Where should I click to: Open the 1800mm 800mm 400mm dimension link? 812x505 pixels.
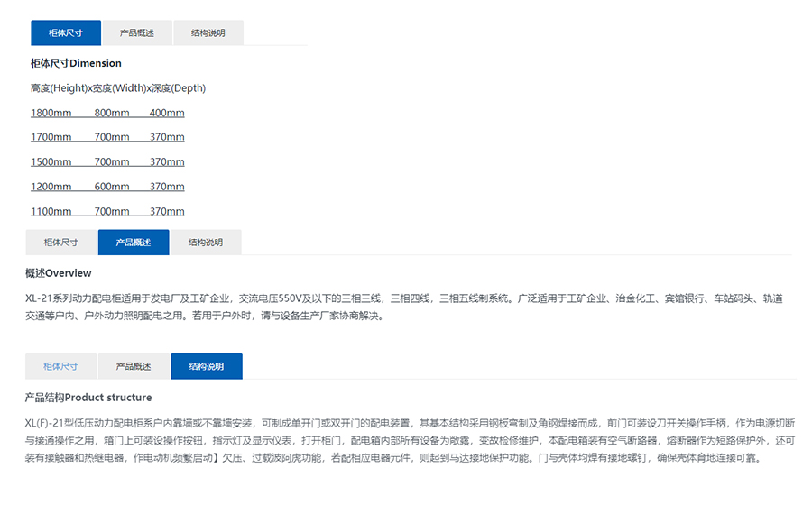click(x=107, y=113)
